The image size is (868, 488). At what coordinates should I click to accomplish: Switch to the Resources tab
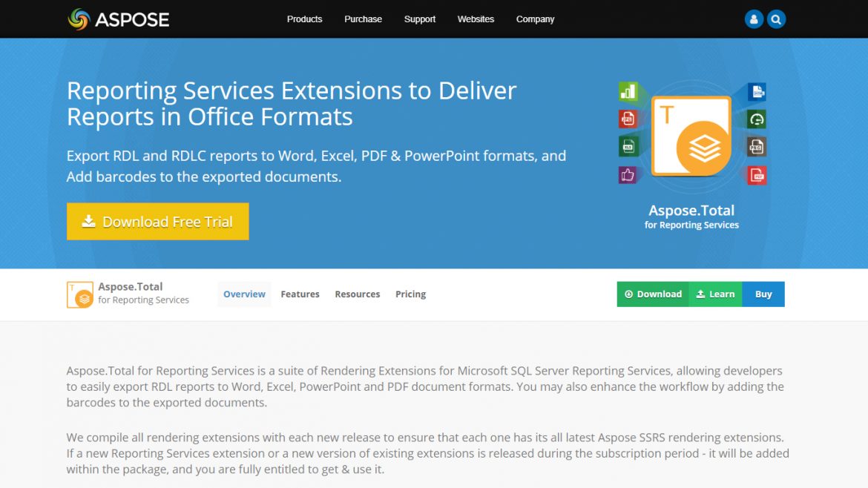(x=357, y=294)
